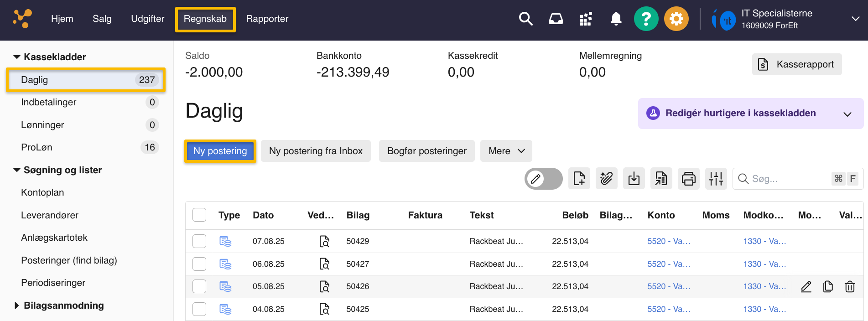Open the search magnifier in top bar
868x321 pixels.
click(x=525, y=19)
